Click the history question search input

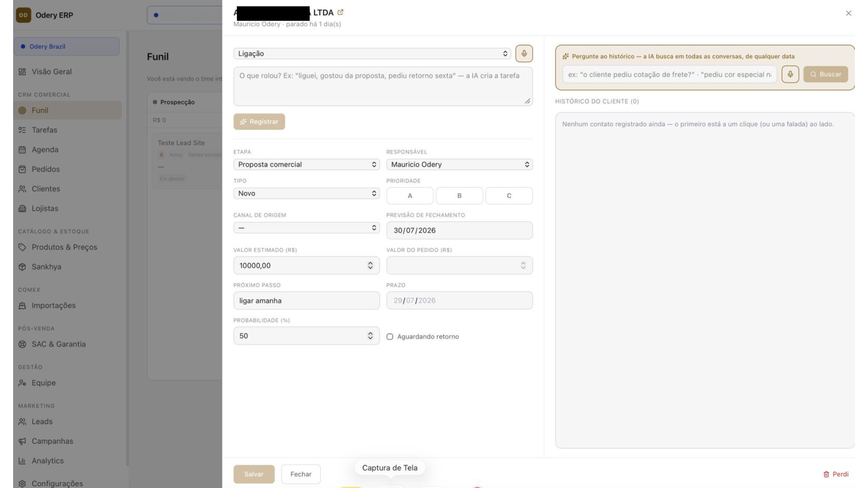[x=669, y=74]
